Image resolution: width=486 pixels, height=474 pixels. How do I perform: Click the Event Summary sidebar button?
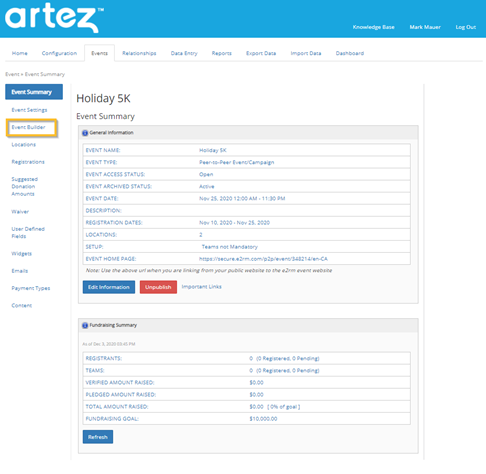tap(34, 92)
